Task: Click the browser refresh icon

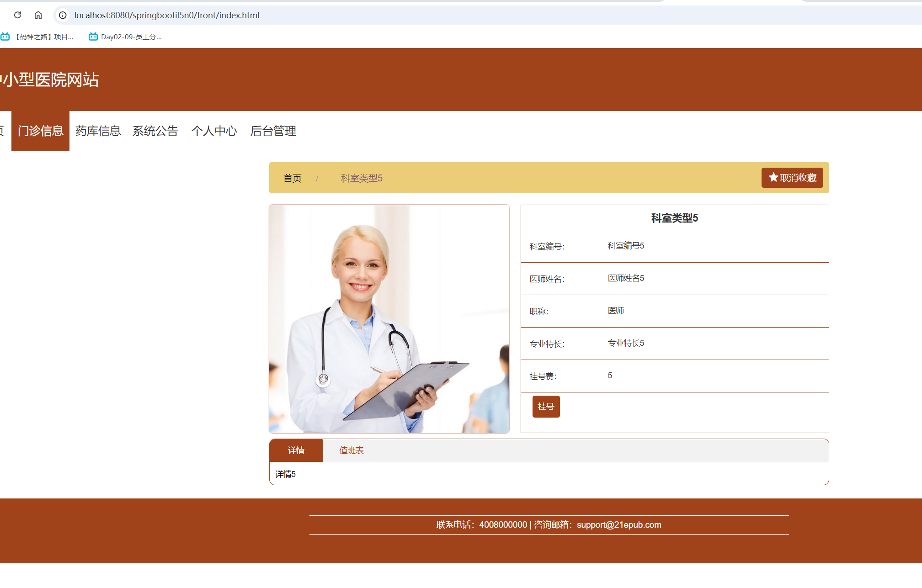Action: point(18,15)
